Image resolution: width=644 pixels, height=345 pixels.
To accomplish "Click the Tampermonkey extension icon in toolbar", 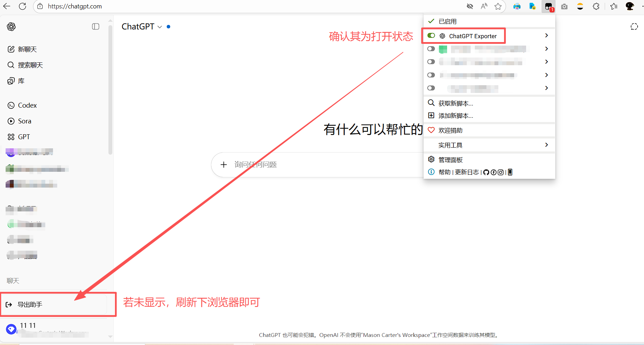I will (549, 7).
